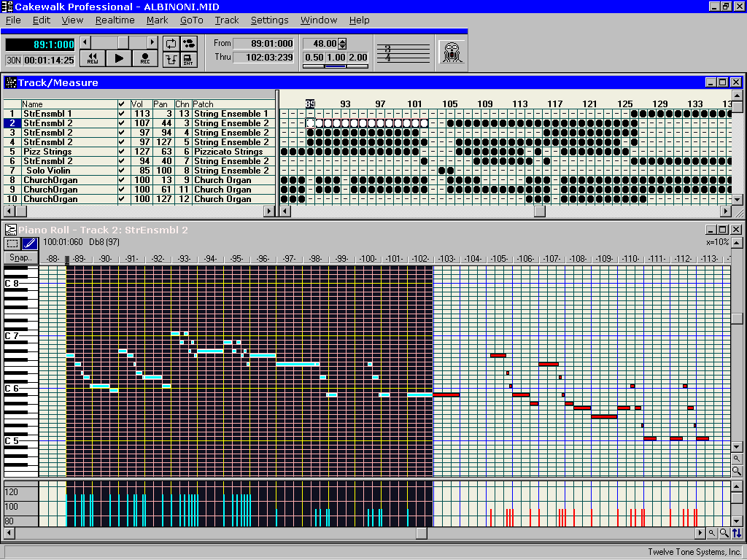Click the Piano Roll horizontal scrollbar thumb
Viewport: 747px width, 560px height.
(421, 533)
